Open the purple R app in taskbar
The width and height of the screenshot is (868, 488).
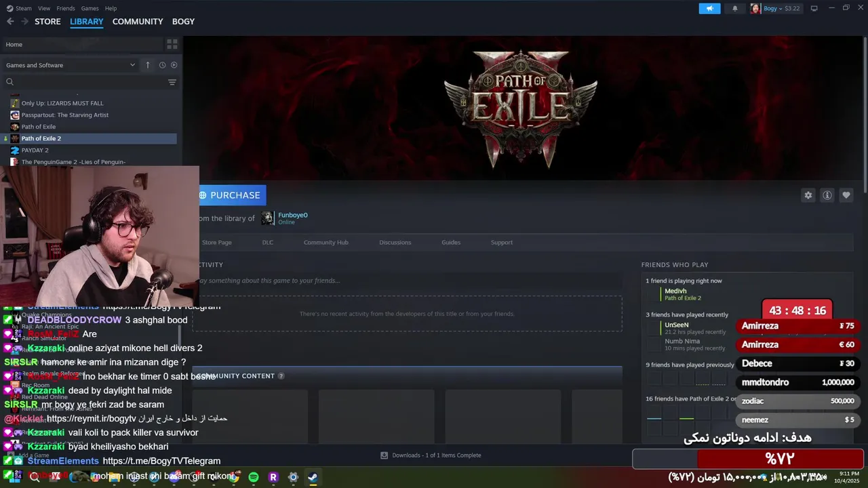pyautogui.click(x=273, y=477)
